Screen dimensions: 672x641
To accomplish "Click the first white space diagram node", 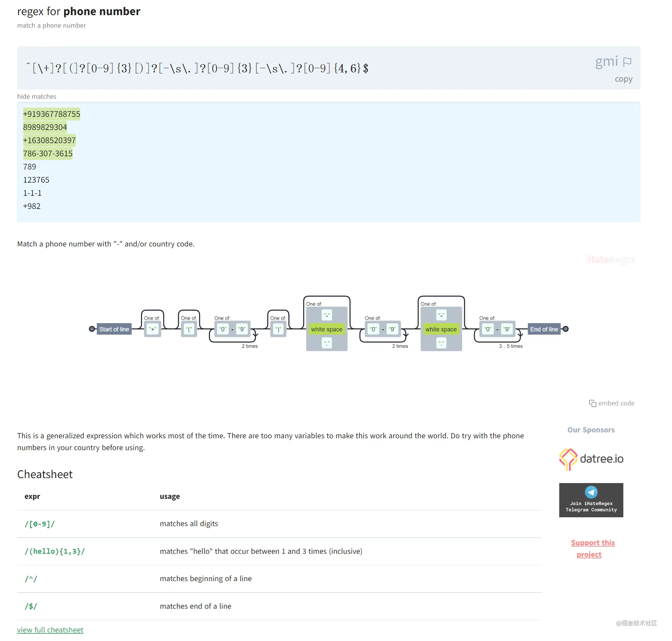I will [326, 329].
